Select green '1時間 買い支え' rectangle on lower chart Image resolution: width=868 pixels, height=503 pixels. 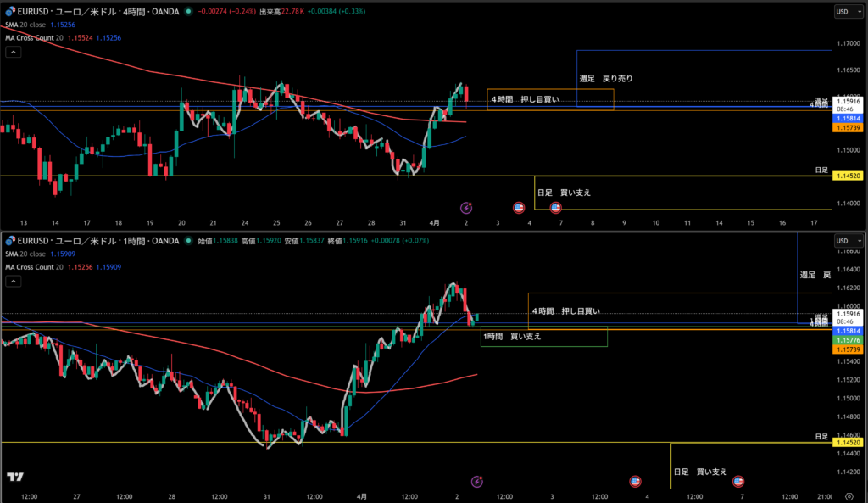pos(543,338)
